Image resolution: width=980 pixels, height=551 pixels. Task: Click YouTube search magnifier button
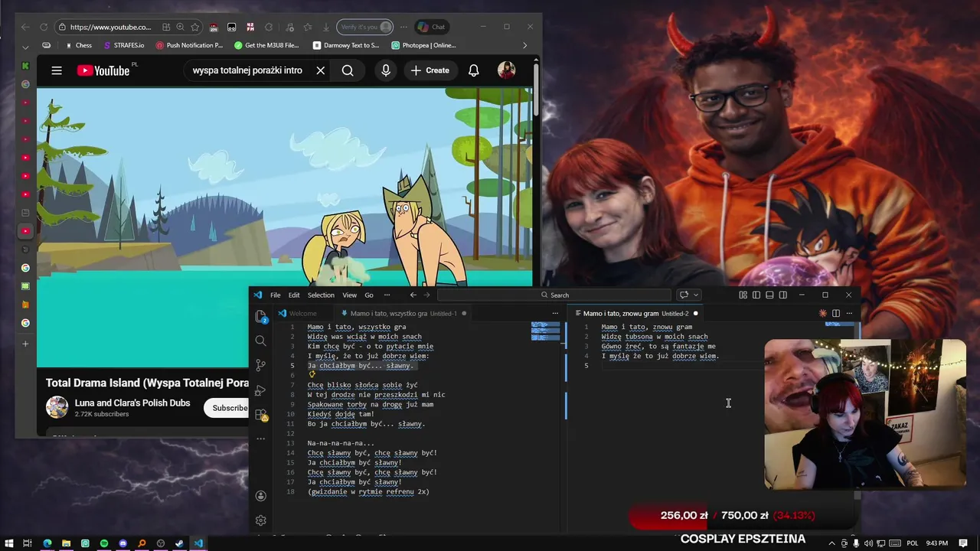348,70
